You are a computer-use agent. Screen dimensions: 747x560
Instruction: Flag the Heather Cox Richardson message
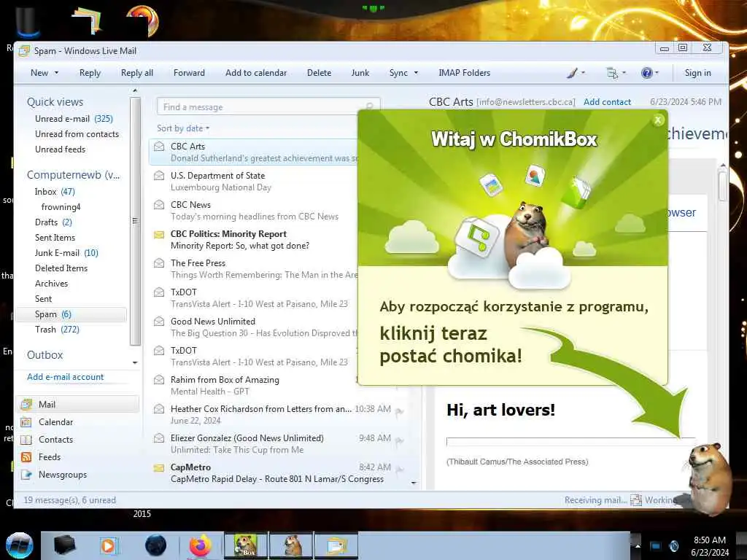(400, 412)
